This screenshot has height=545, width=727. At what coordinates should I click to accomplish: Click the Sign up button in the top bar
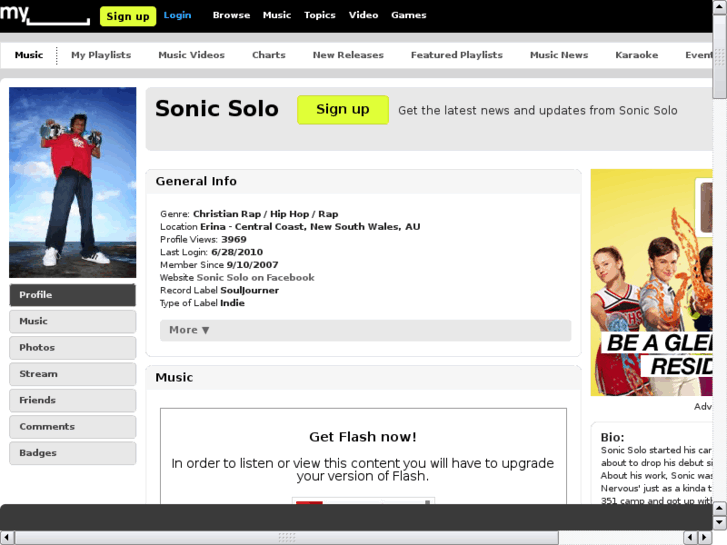click(x=128, y=16)
